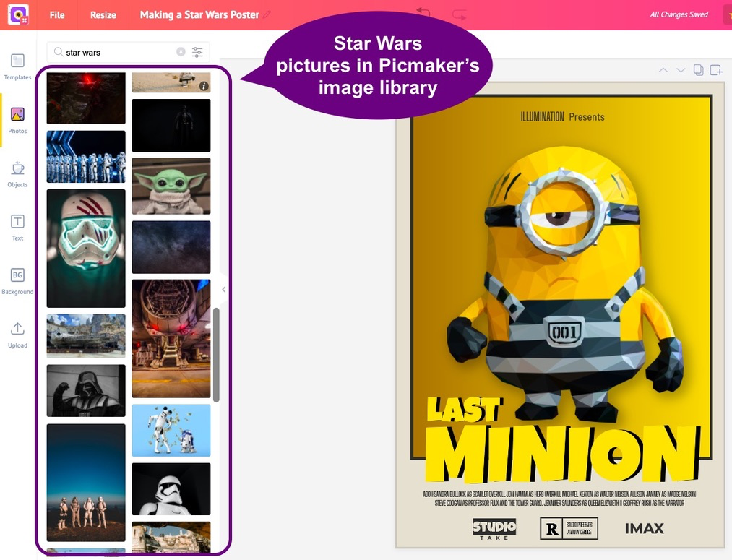Viewport: 732px width, 560px height.
Task: Select the starry night sky photo
Action: point(171,247)
